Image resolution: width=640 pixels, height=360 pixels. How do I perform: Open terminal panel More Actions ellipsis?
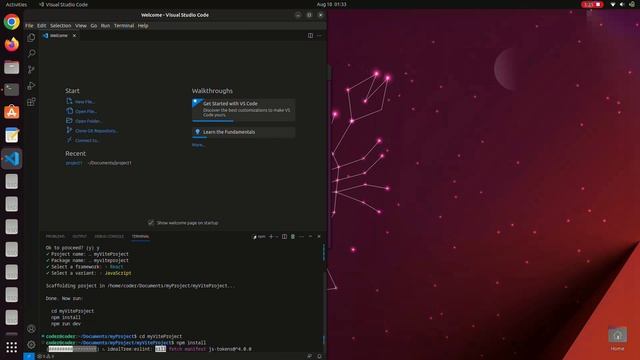click(301, 236)
